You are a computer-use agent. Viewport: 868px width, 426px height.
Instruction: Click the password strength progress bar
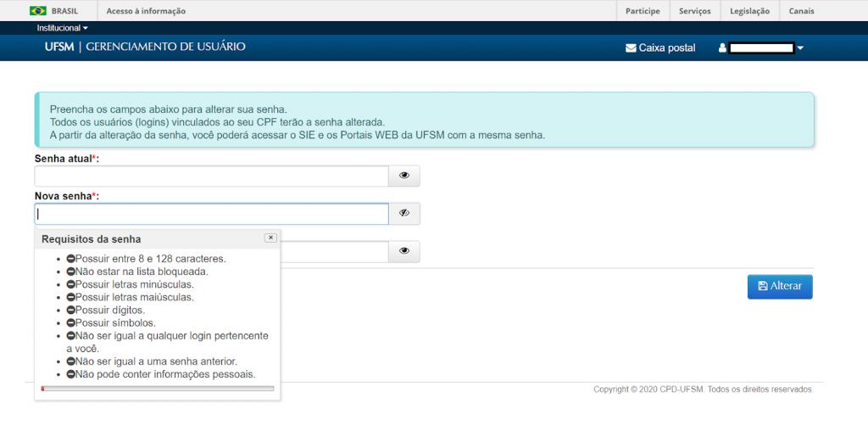(158, 389)
